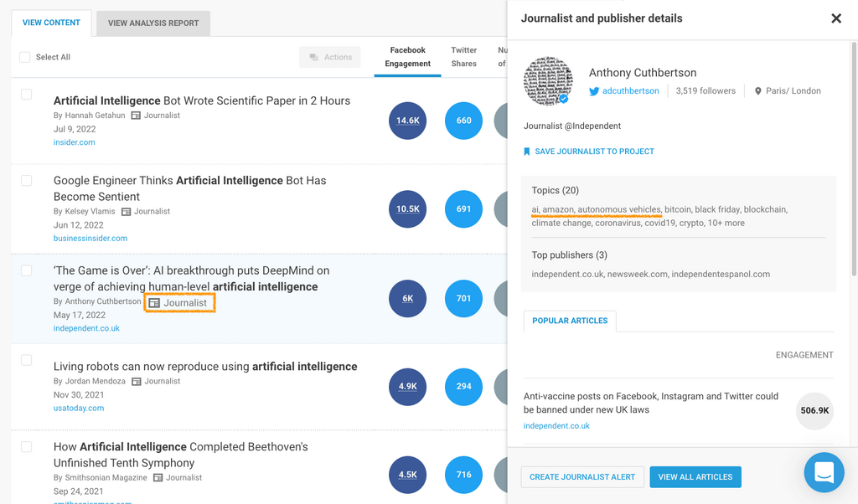Click View All Articles button
This screenshot has height=504, width=858.
(695, 477)
